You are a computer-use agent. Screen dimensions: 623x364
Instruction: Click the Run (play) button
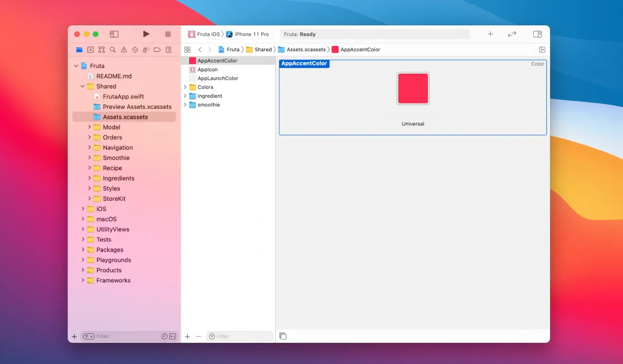146,34
